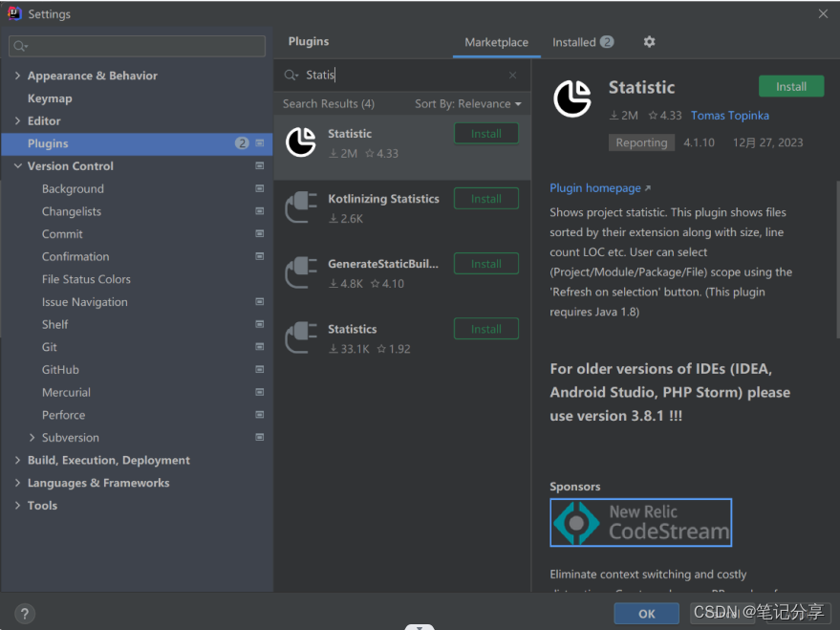This screenshot has height=630, width=840.
Task: Click the IntelliJ logo in title bar
Action: tap(14, 13)
